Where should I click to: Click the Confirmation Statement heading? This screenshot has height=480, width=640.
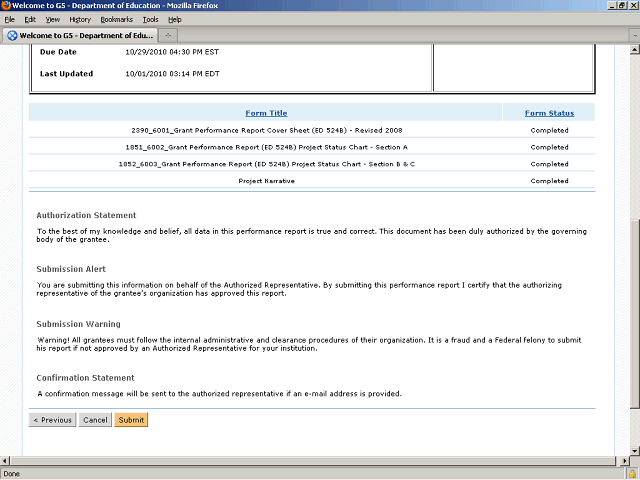pyautogui.click(x=85, y=378)
